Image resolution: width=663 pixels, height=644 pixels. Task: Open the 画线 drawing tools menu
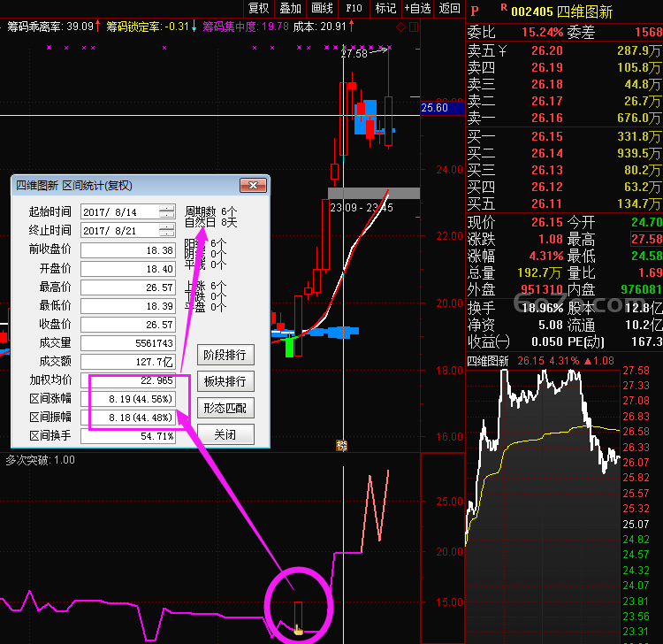(322, 8)
